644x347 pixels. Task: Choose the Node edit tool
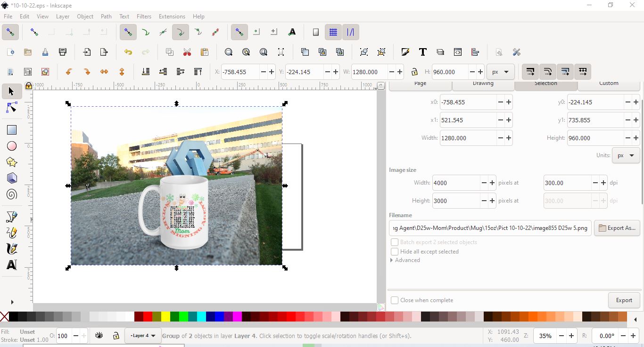11,109
